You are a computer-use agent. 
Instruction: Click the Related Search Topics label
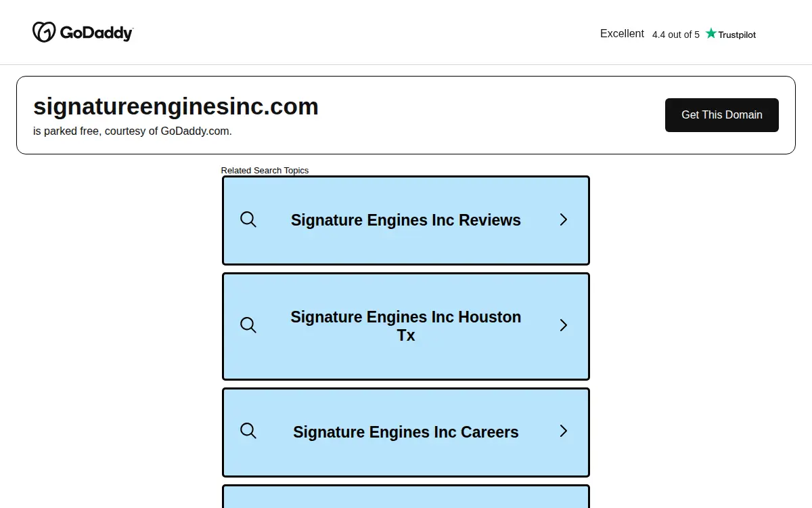pyautogui.click(x=265, y=171)
